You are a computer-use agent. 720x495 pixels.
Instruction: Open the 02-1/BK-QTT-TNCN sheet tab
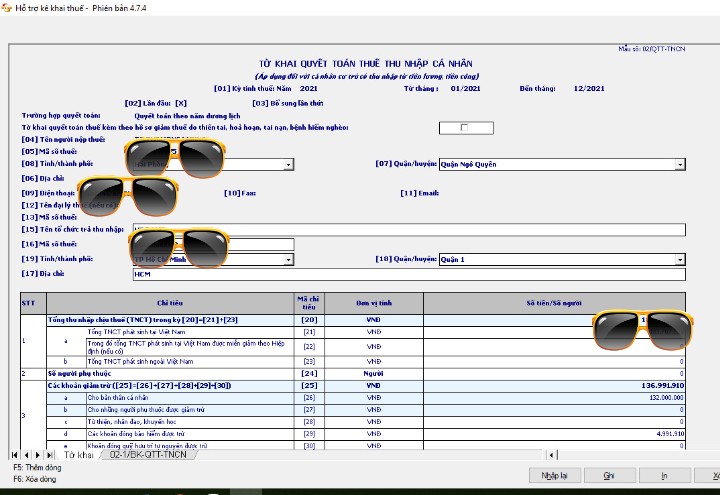[x=148, y=455]
